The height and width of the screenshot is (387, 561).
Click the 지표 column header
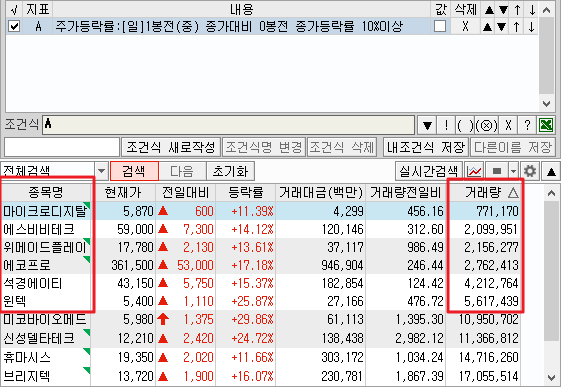38,10
